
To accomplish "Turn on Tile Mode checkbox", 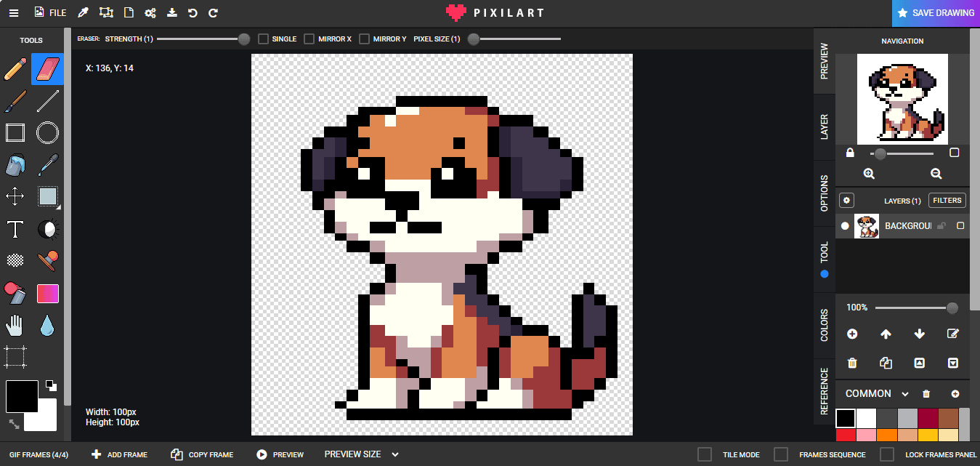I will (705, 454).
